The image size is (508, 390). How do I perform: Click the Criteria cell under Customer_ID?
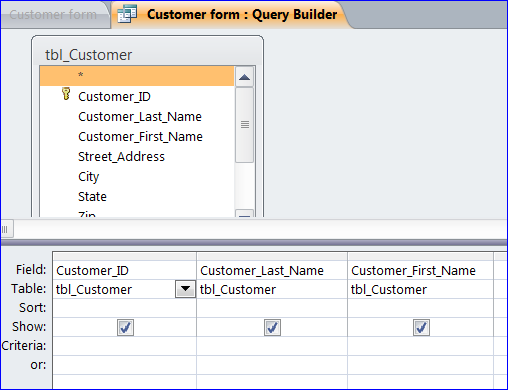coord(124,346)
